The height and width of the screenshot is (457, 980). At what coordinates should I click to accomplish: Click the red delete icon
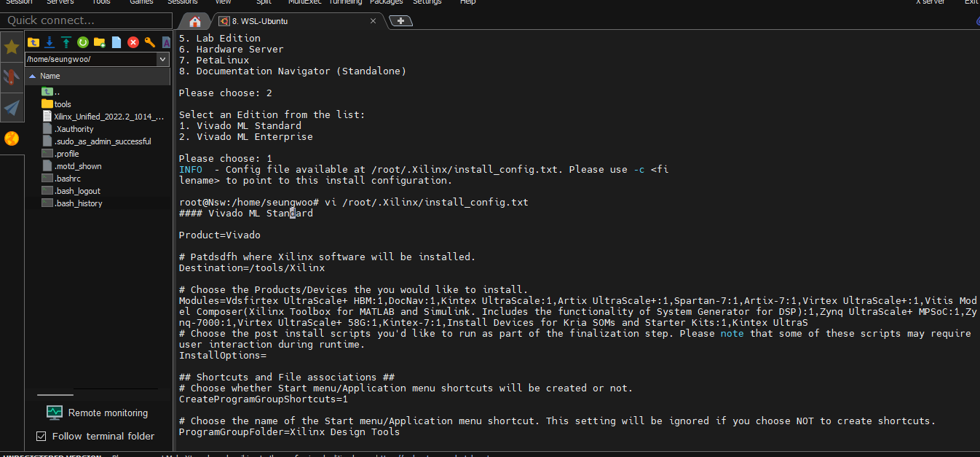coord(133,42)
